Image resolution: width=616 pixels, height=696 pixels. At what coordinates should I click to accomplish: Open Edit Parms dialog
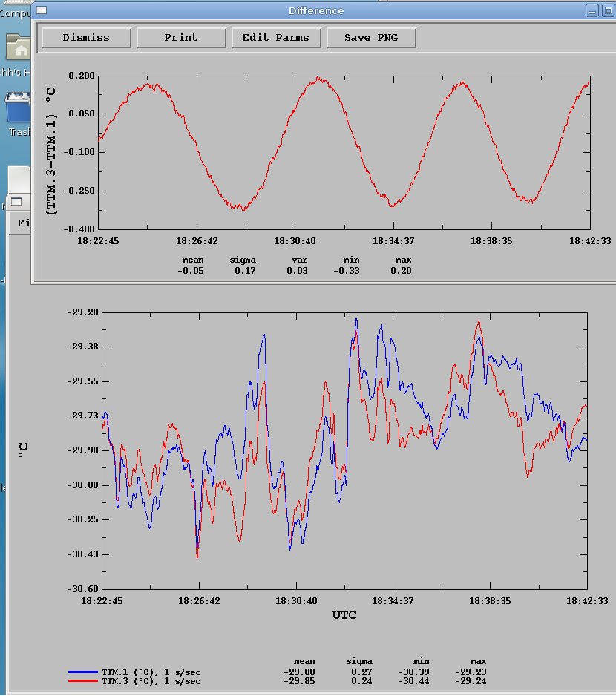(276, 38)
